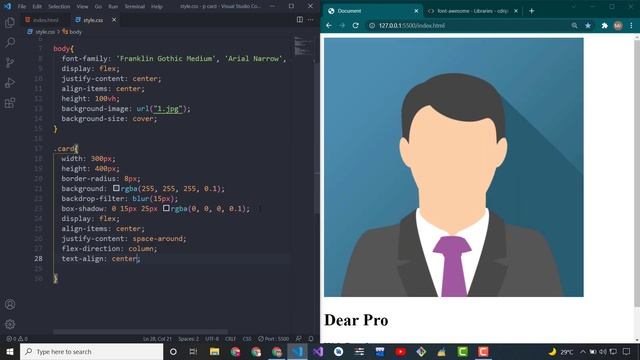Open the Selection menu

(x=59, y=7)
